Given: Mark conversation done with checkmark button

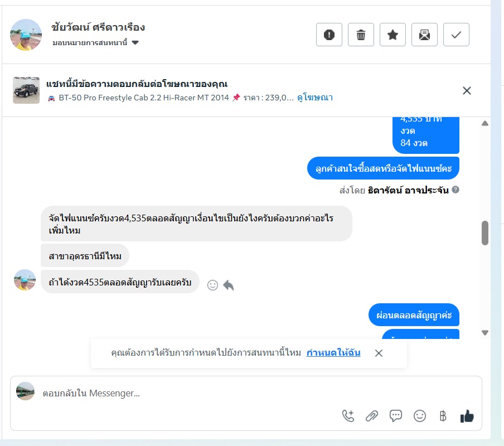Looking at the screenshot, I should [x=457, y=35].
